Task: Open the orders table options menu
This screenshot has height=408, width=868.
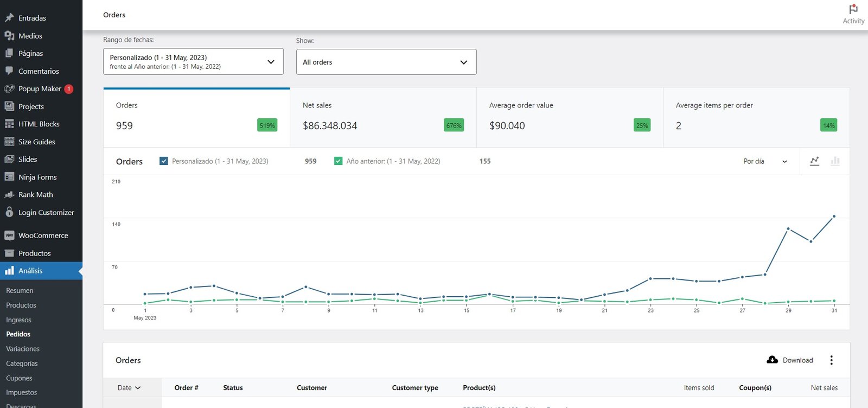Action: pos(831,360)
